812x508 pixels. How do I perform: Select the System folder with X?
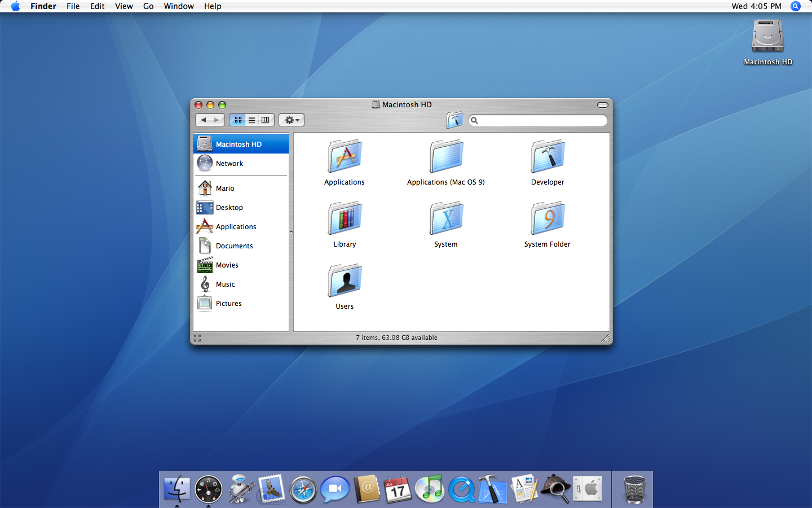click(x=446, y=218)
